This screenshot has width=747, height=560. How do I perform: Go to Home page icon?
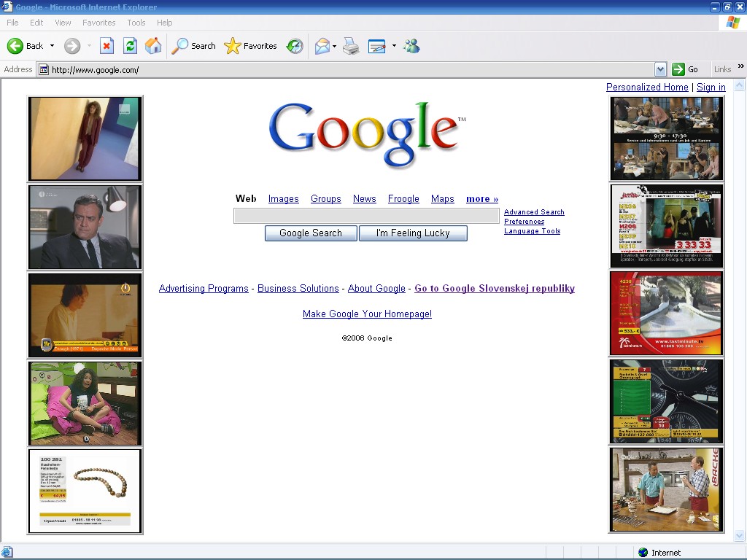[x=153, y=46]
